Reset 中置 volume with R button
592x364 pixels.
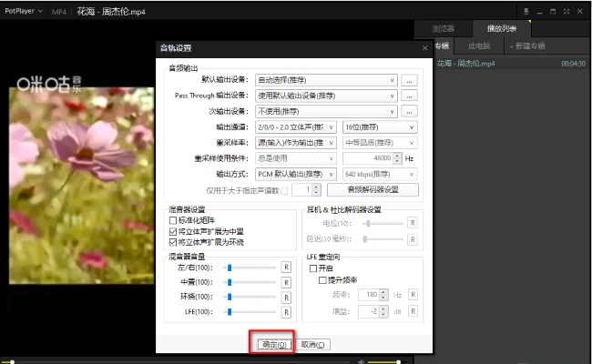coord(286,282)
